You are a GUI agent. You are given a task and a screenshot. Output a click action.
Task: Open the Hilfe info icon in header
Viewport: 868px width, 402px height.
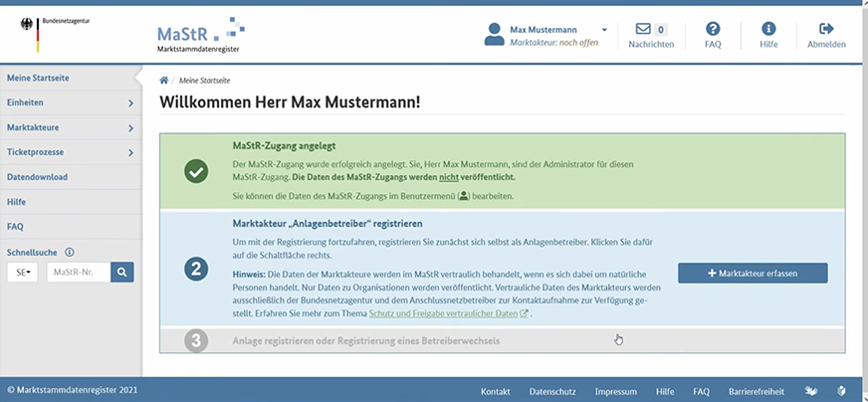(768, 29)
